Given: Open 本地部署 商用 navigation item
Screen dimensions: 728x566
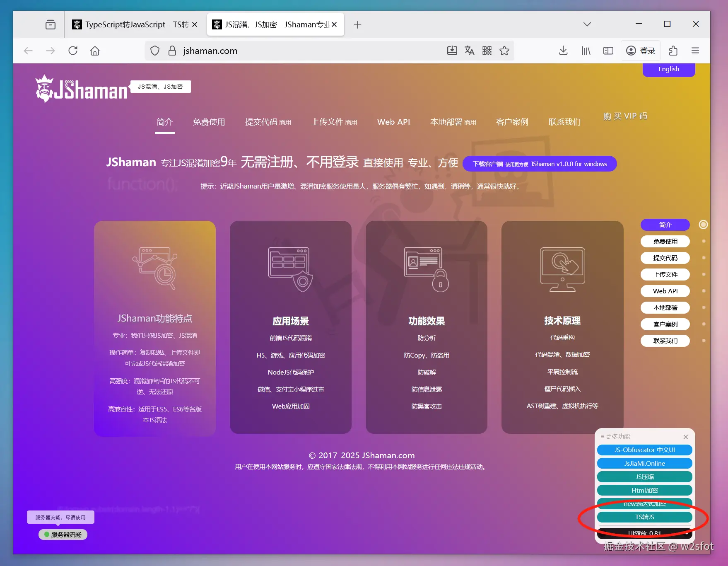Looking at the screenshot, I should tap(453, 122).
